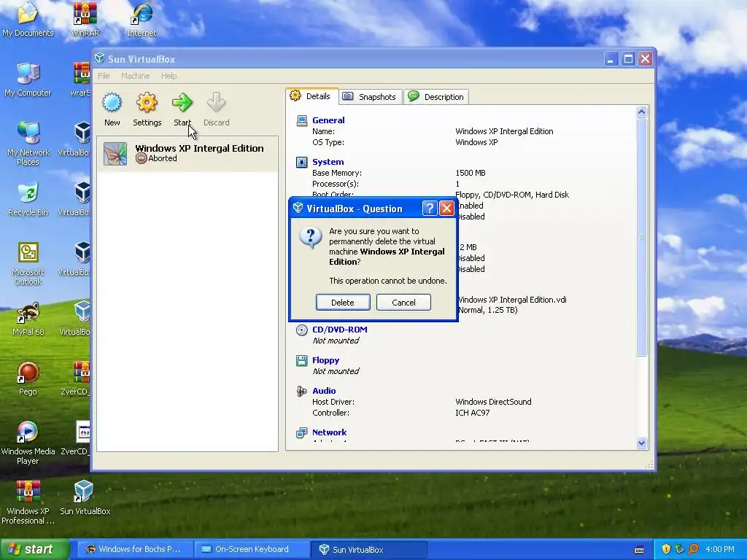This screenshot has height=560, width=747.
Task: Select Windows XP Intergal Edition VM entry
Action: coord(187,153)
